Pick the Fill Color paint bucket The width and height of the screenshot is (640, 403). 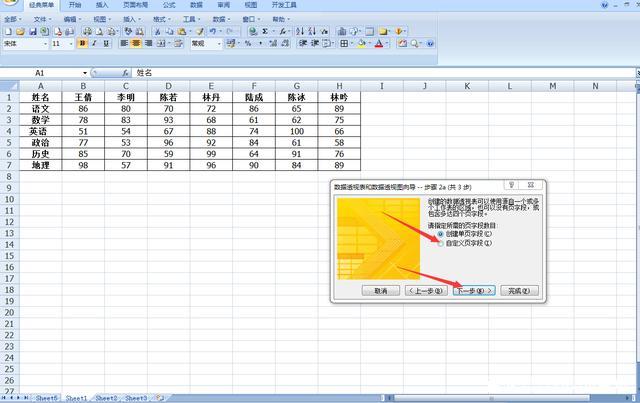coord(361,43)
